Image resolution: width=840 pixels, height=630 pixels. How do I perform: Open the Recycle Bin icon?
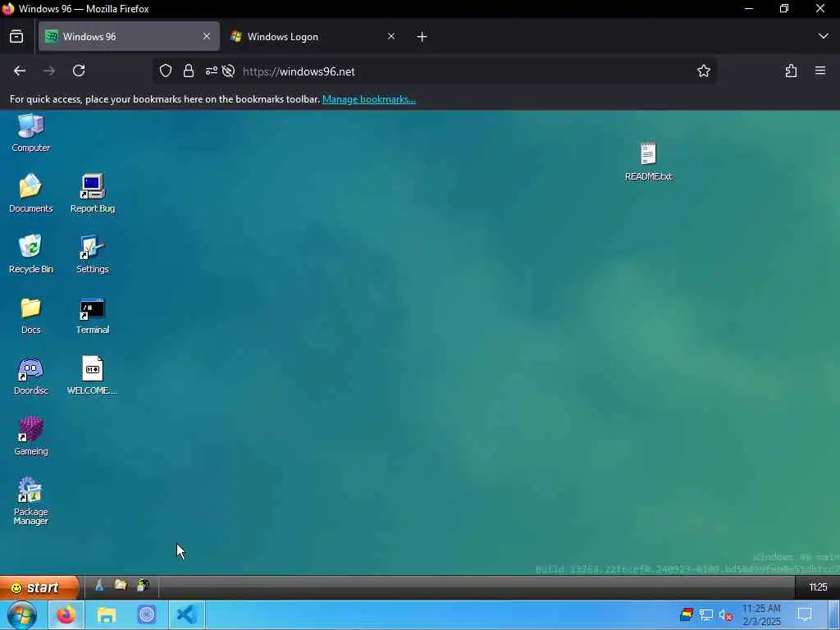[x=30, y=254]
